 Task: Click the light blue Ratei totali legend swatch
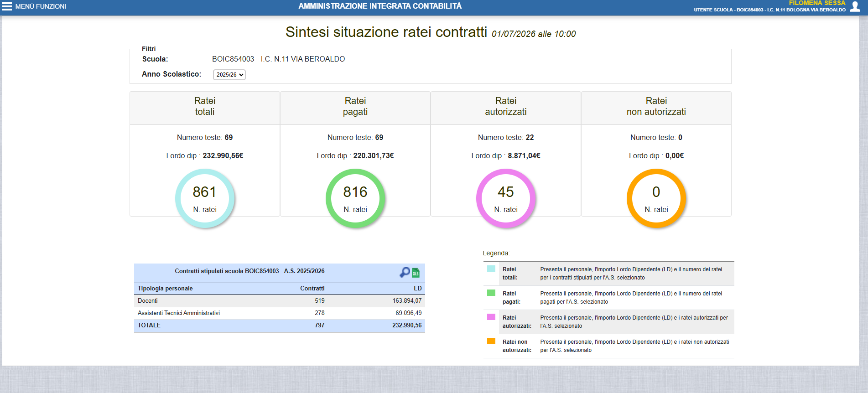coord(491,269)
